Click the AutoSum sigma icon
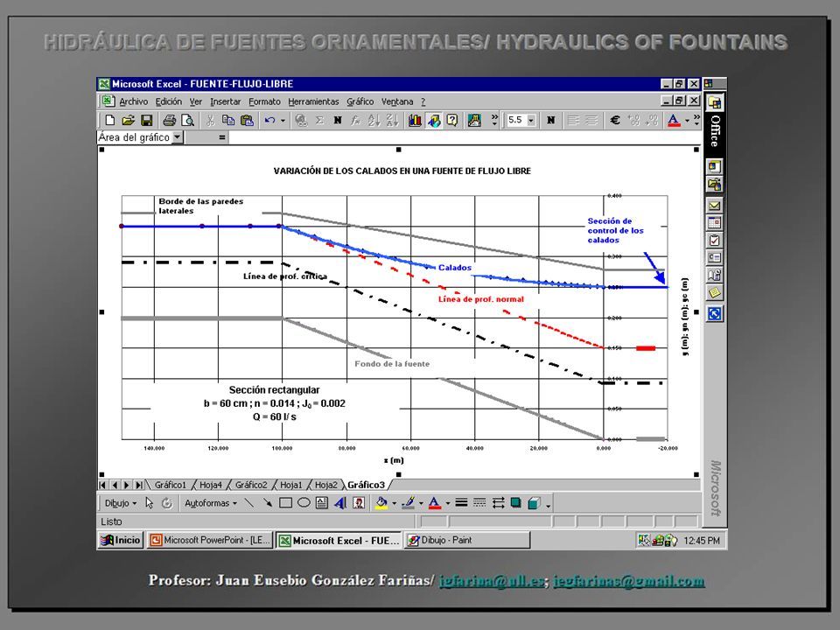The height and width of the screenshot is (630, 840). [x=320, y=121]
